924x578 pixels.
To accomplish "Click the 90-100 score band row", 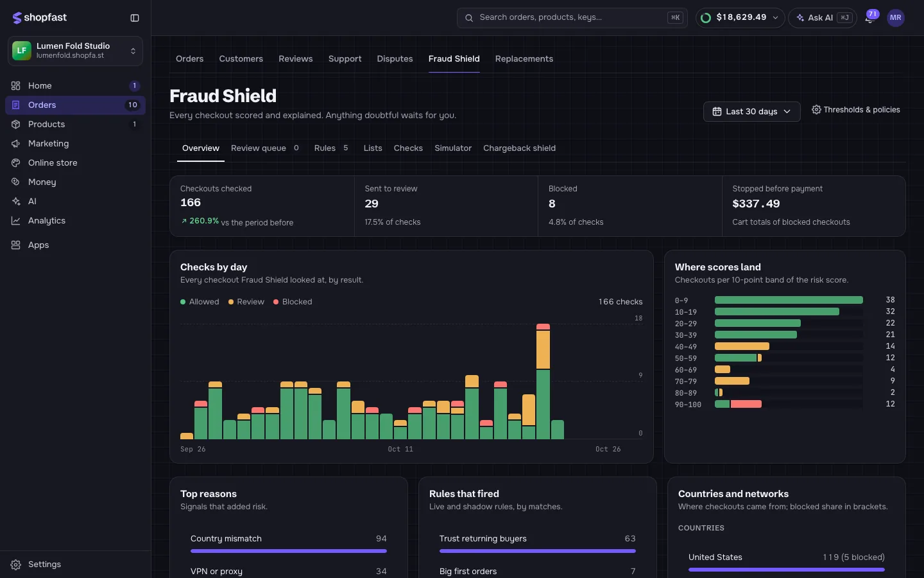I will [785, 404].
